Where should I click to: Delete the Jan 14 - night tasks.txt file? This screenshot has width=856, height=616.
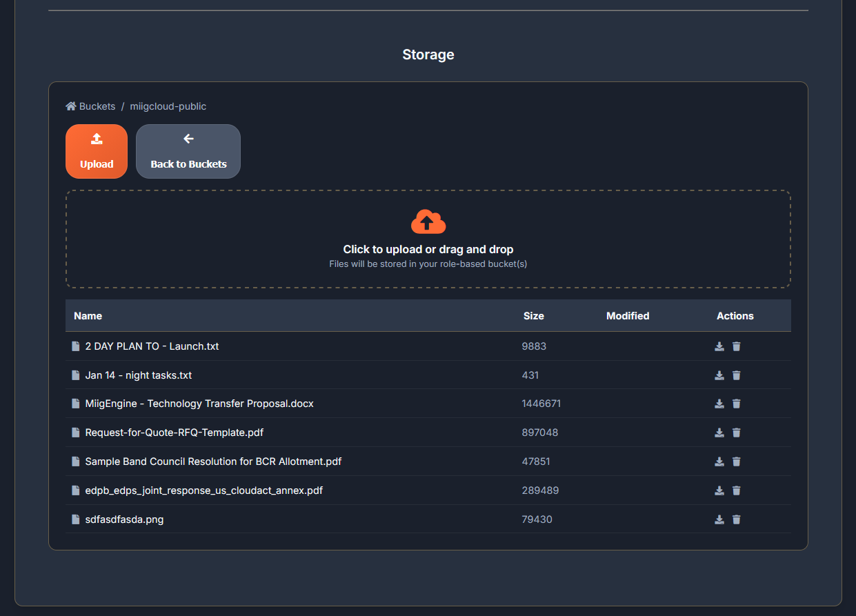(737, 375)
